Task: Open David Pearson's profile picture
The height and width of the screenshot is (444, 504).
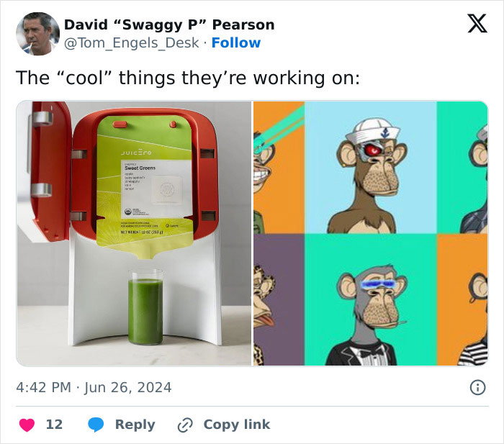Action: pyautogui.click(x=37, y=34)
